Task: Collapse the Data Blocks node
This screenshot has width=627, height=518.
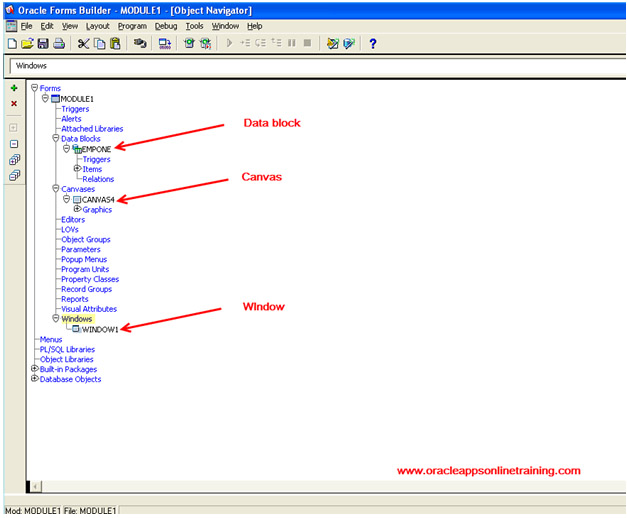Action: point(56,138)
